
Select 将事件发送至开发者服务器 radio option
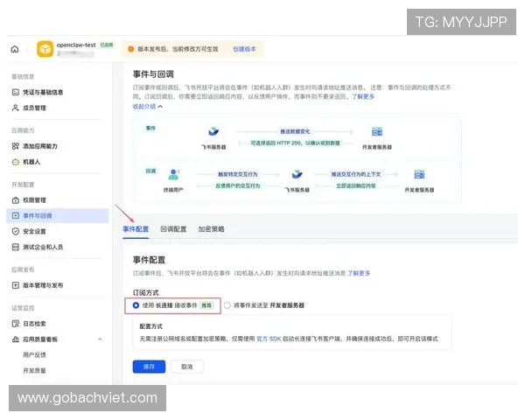[x=227, y=305]
